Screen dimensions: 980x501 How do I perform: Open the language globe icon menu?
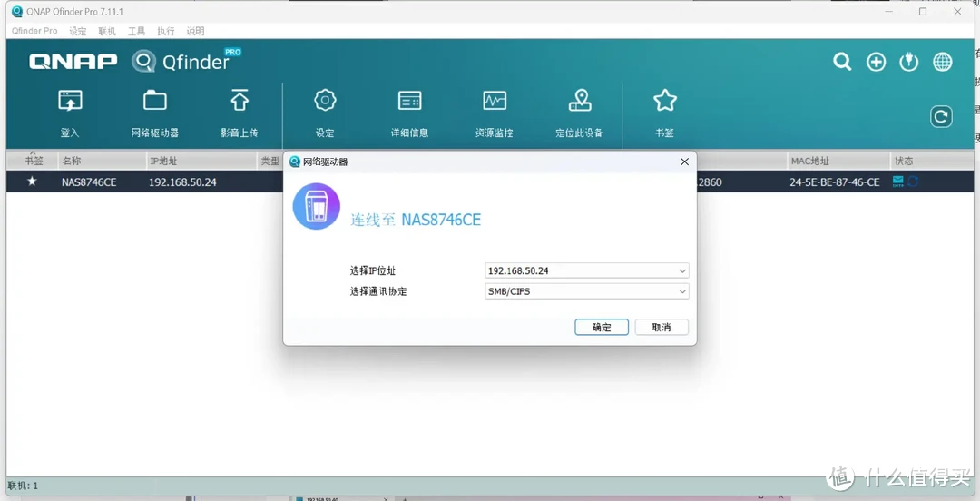[943, 62]
